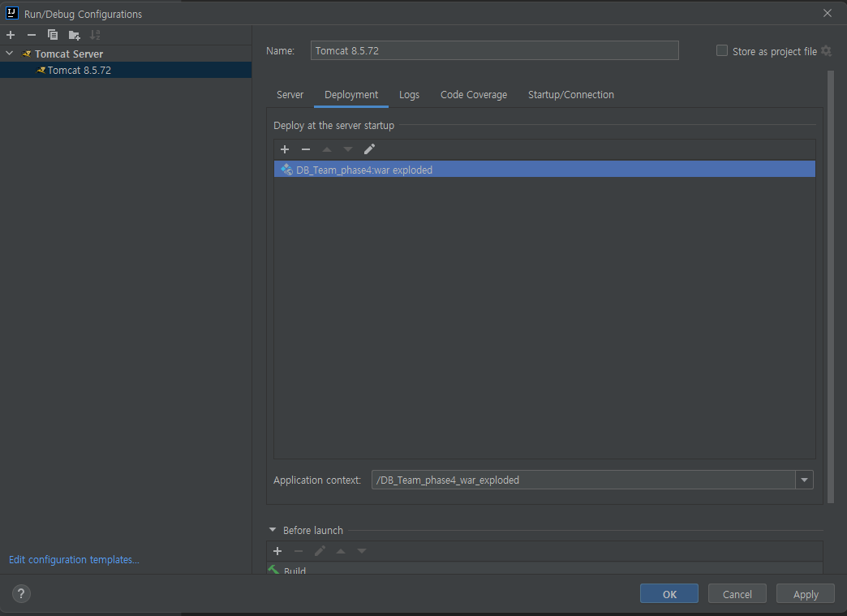Collapse the Before launch section
Screen dimensions: 847x616
click(273, 530)
